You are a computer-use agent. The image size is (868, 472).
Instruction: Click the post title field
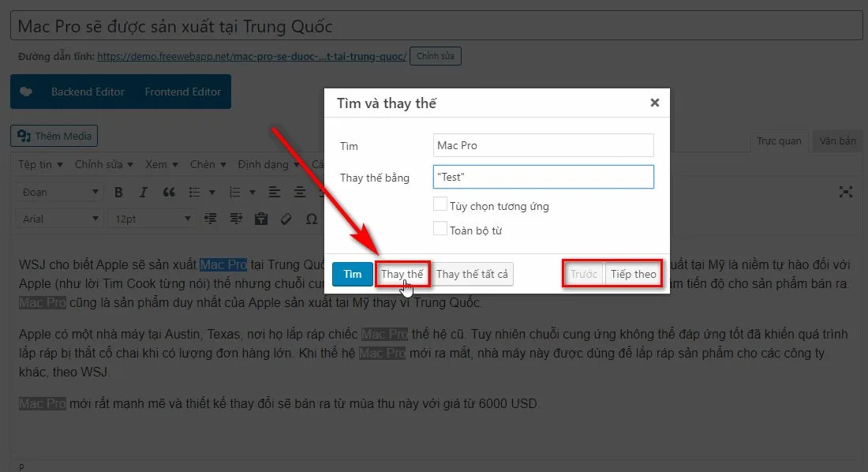coord(436,26)
